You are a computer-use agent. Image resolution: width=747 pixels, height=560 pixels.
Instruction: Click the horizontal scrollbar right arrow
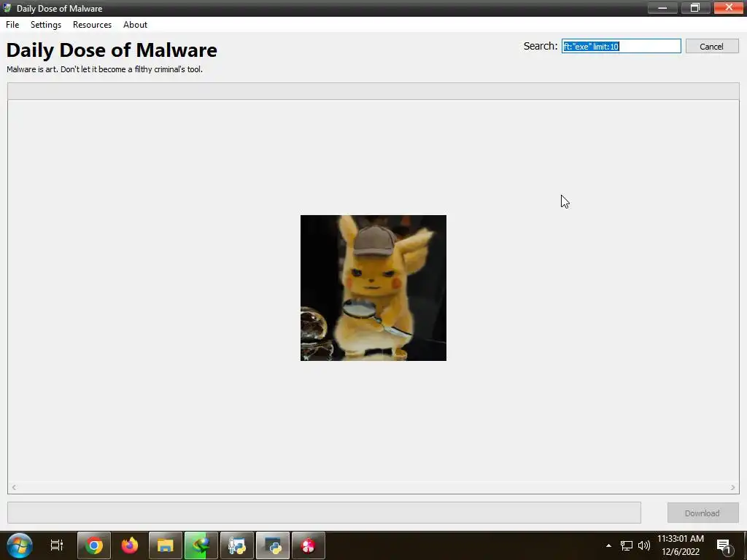pyautogui.click(x=732, y=487)
